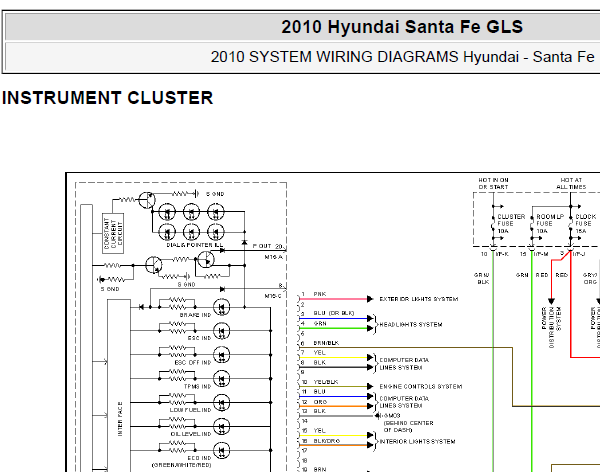Click the 'INTERIOR LIGHTS SYSTEM' reference
600x472 pixels.
(417, 441)
